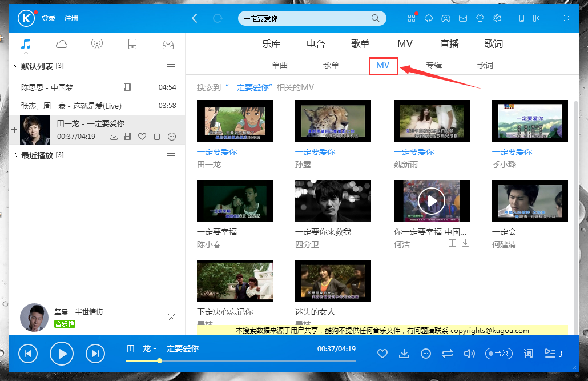The height and width of the screenshot is (381, 588).
Task: Select the 专辑 search results tab
Action: (434, 65)
